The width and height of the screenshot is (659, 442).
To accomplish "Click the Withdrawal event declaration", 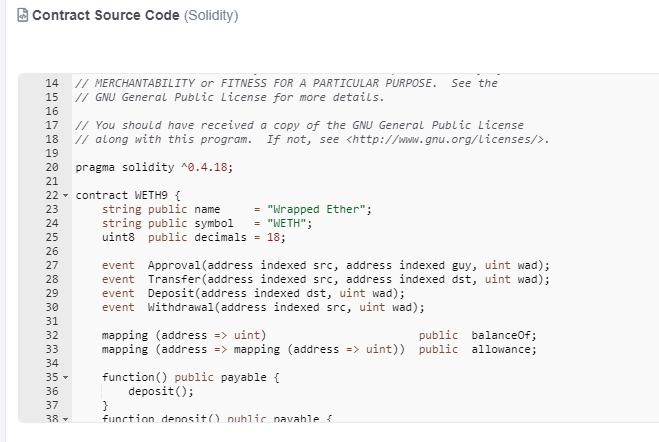I will point(181,307).
